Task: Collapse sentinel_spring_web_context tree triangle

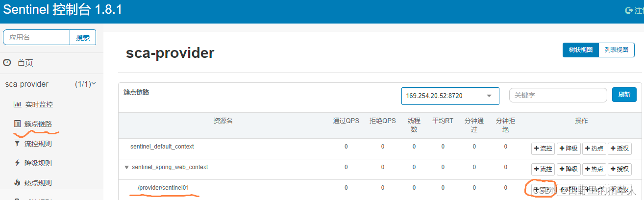Action: 127,167
